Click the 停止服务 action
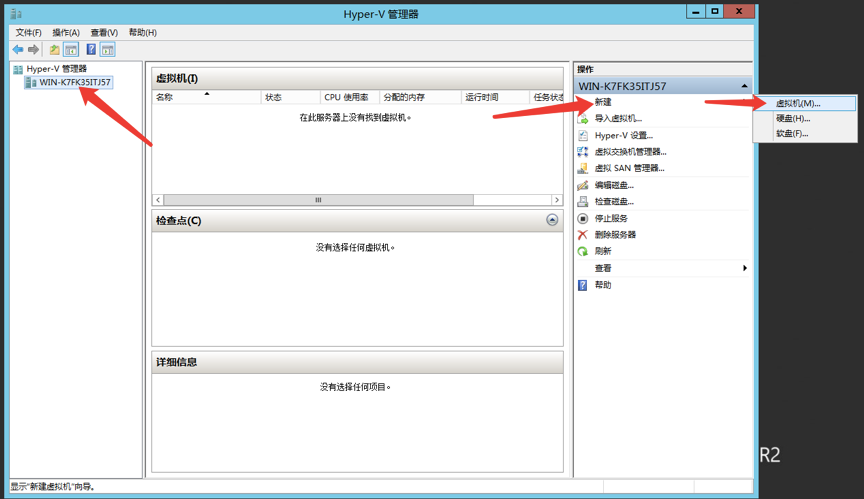This screenshot has height=499, width=864. pyautogui.click(x=611, y=218)
